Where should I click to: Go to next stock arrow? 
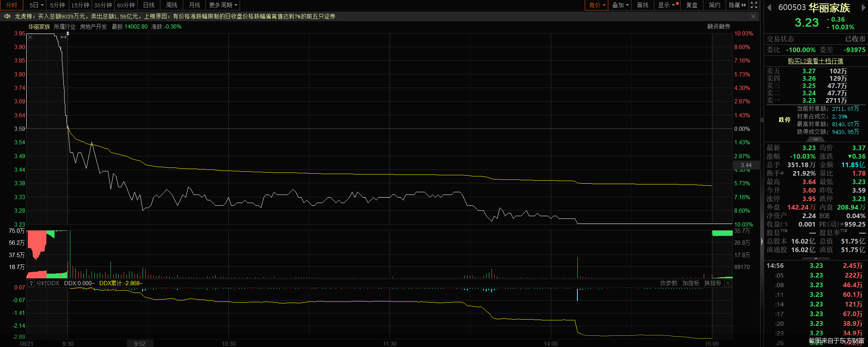click(863, 7)
